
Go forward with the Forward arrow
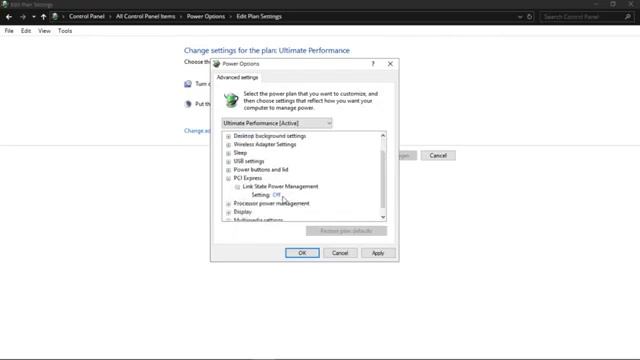click(22, 17)
